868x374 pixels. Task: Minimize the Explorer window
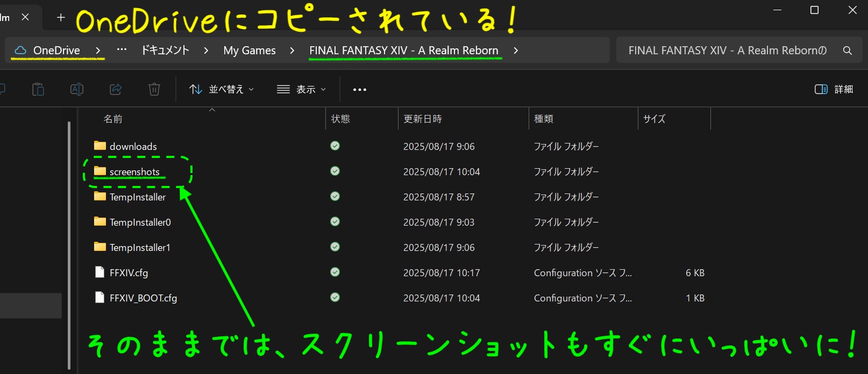pos(777,10)
